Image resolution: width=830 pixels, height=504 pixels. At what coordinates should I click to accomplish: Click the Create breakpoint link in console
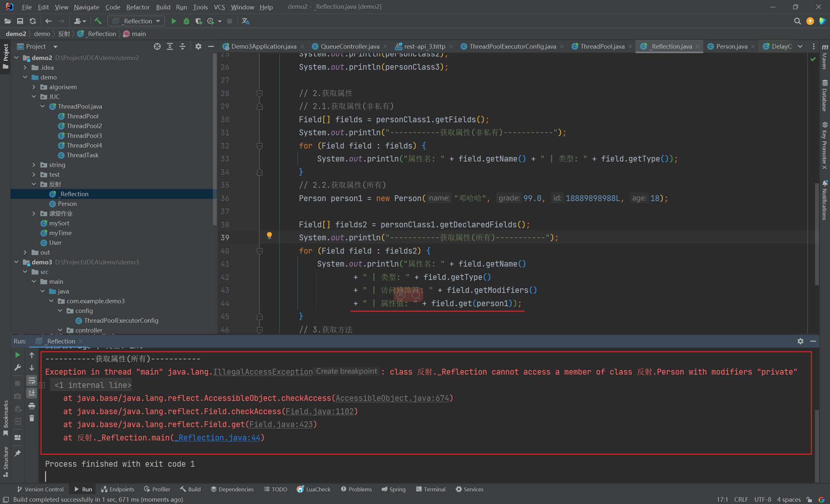(x=346, y=371)
